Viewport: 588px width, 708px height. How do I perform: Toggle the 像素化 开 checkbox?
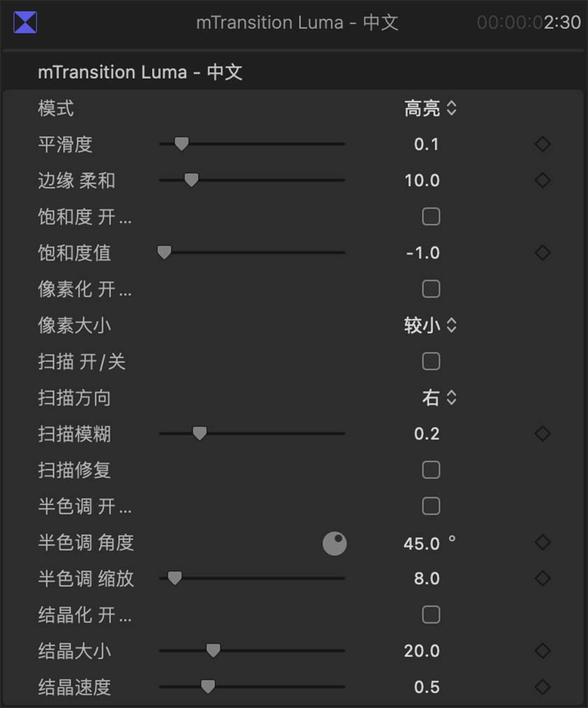click(431, 289)
